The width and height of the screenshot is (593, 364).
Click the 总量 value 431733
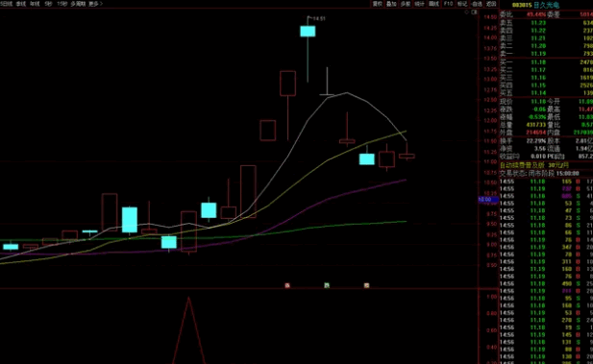click(x=536, y=125)
